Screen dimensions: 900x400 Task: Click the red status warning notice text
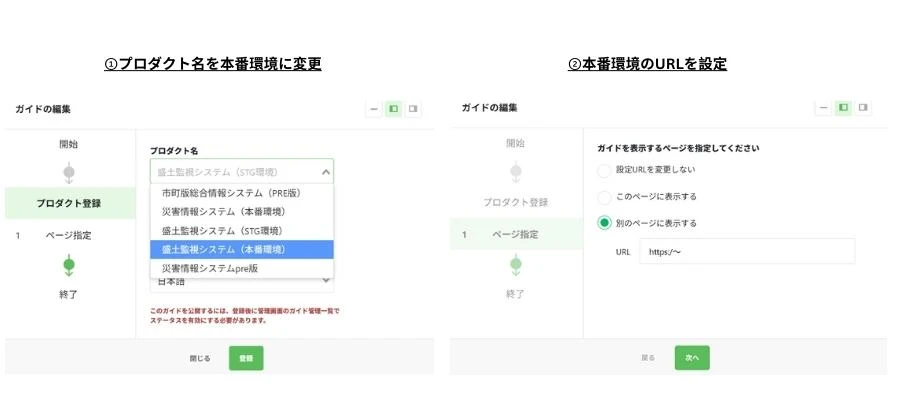click(244, 316)
